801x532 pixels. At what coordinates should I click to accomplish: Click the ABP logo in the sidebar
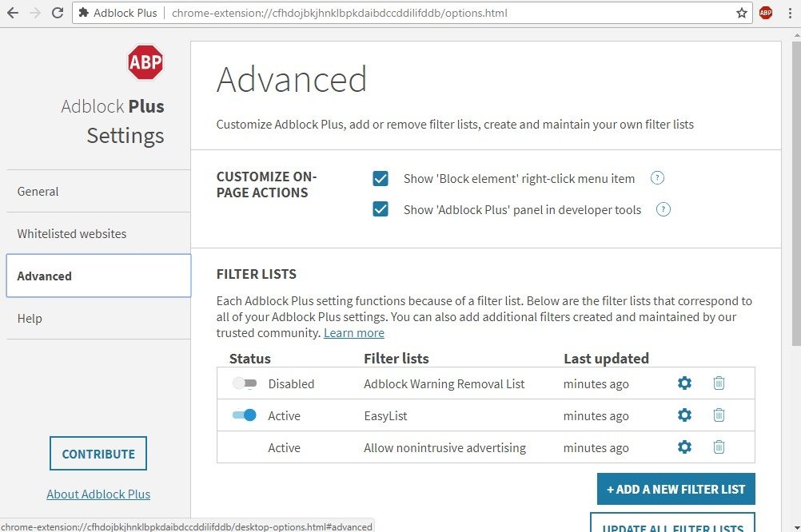pos(145,62)
